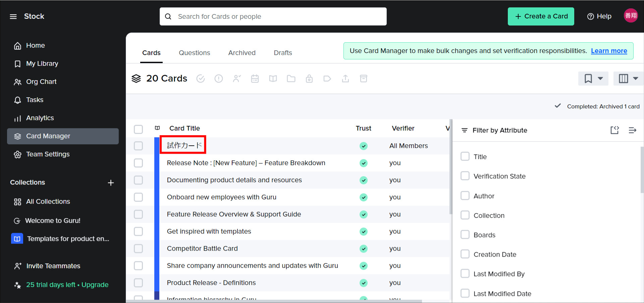Click the Verify cards check-circle icon
The width and height of the screenshot is (644, 303).
201,79
